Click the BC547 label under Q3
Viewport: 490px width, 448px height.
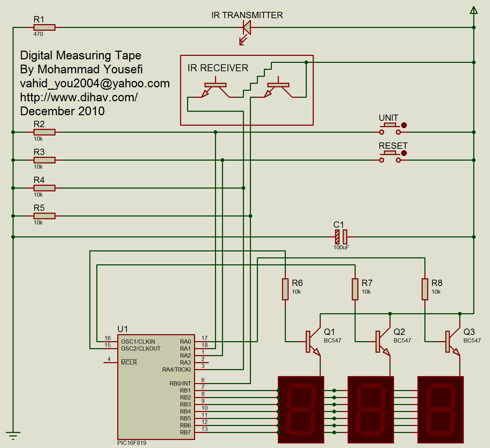pyautogui.click(x=472, y=340)
